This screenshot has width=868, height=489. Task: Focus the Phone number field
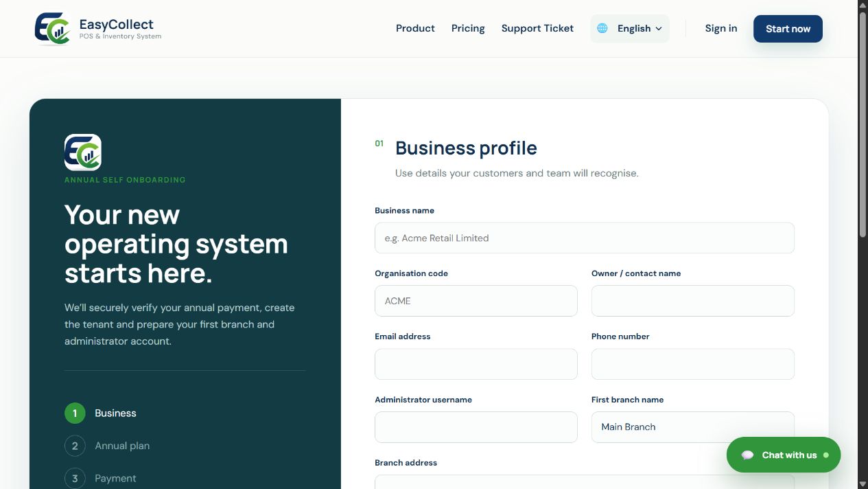coord(693,364)
